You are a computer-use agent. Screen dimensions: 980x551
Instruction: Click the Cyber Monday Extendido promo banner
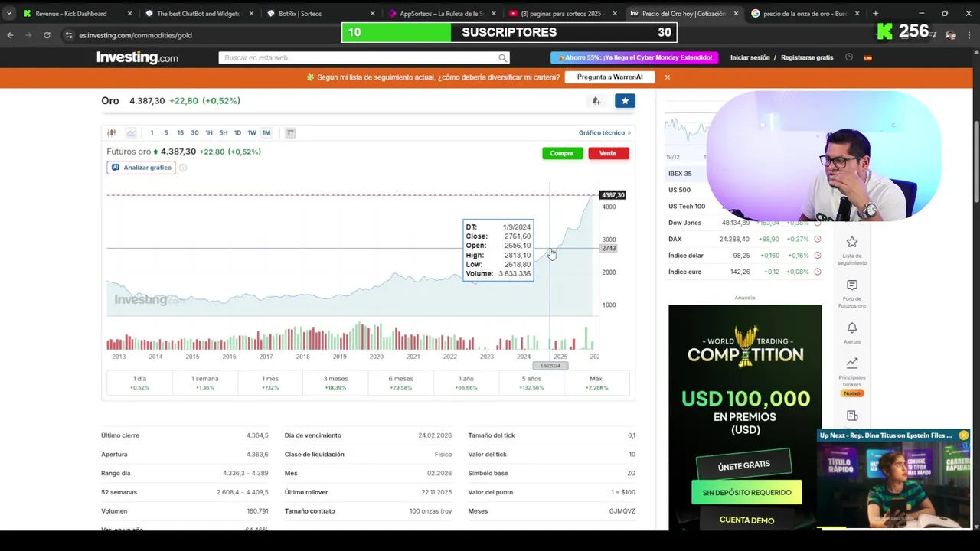(x=635, y=57)
